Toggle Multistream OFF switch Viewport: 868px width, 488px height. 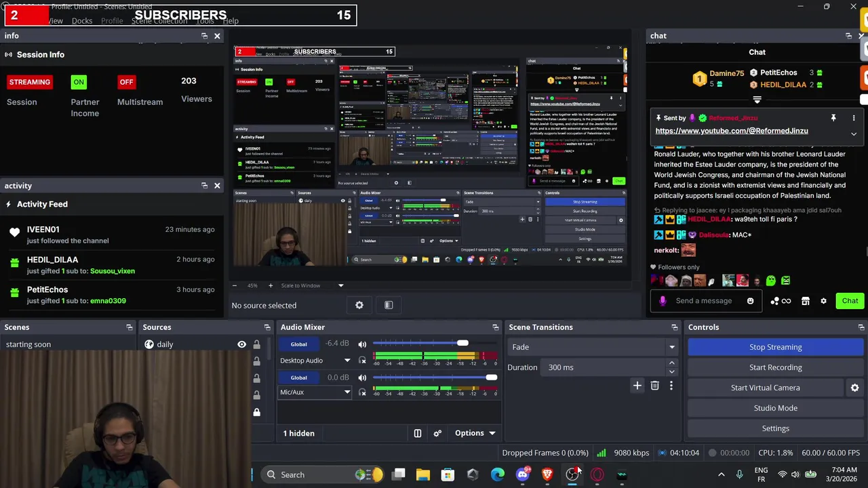click(126, 82)
